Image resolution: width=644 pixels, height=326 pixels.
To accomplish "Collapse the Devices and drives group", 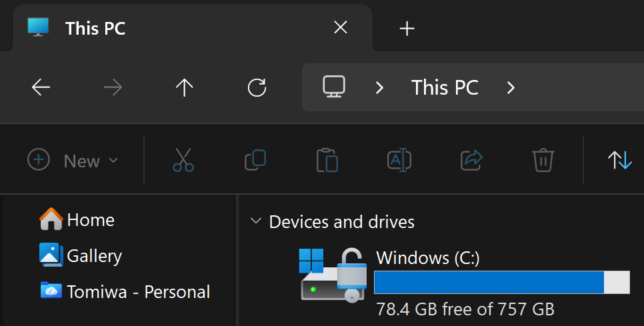I will pos(256,221).
